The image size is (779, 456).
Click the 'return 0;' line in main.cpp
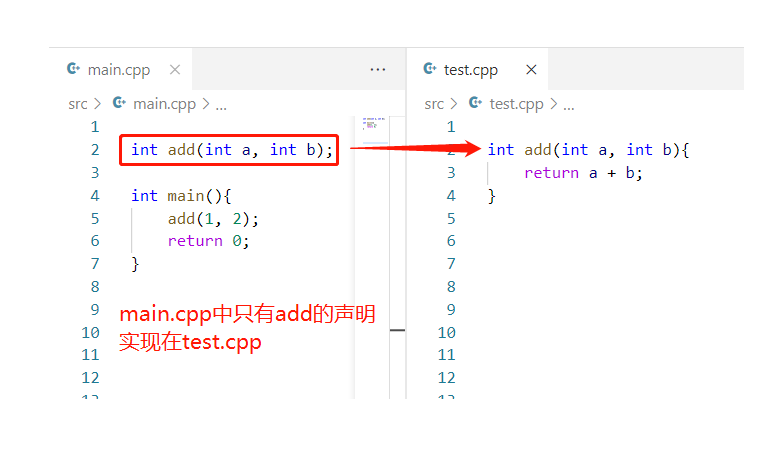[208, 241]
